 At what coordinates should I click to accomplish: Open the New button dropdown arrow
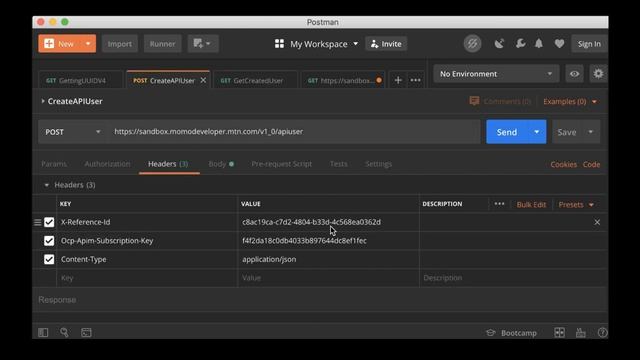(x=88, y=44)
